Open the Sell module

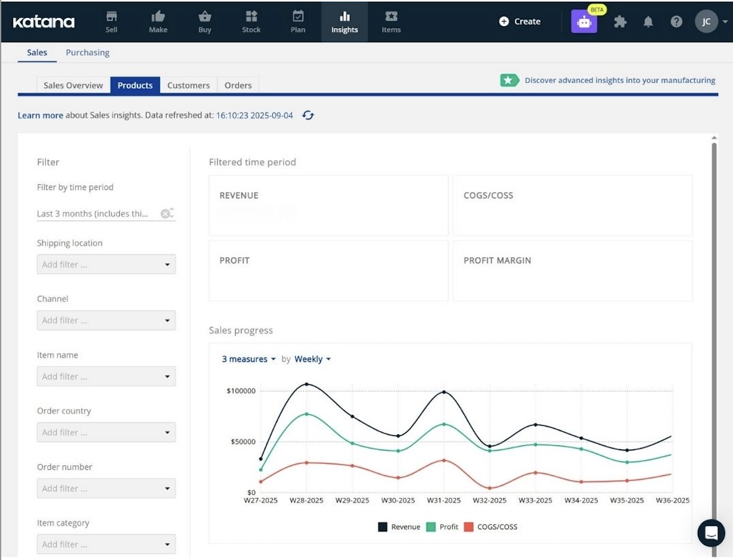coord(111,21)
